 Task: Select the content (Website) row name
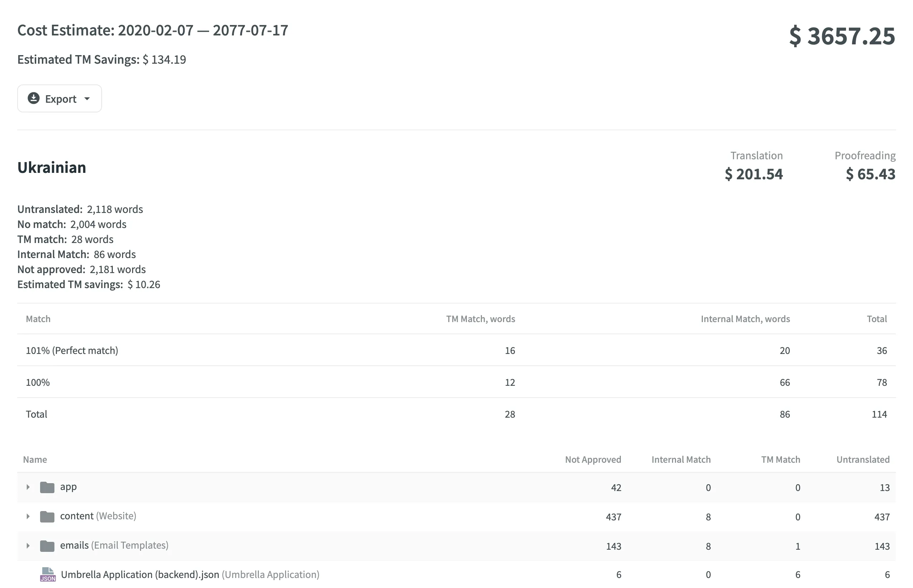(98, 516)
